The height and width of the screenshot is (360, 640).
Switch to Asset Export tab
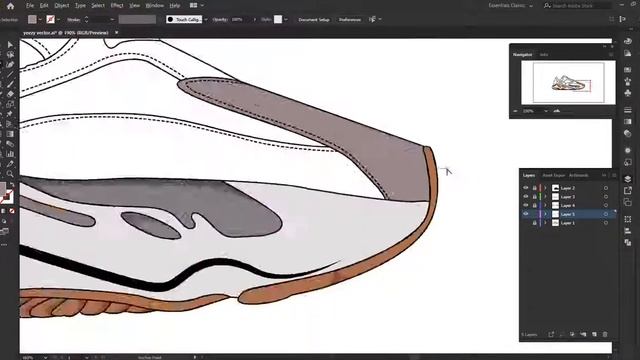553,175
